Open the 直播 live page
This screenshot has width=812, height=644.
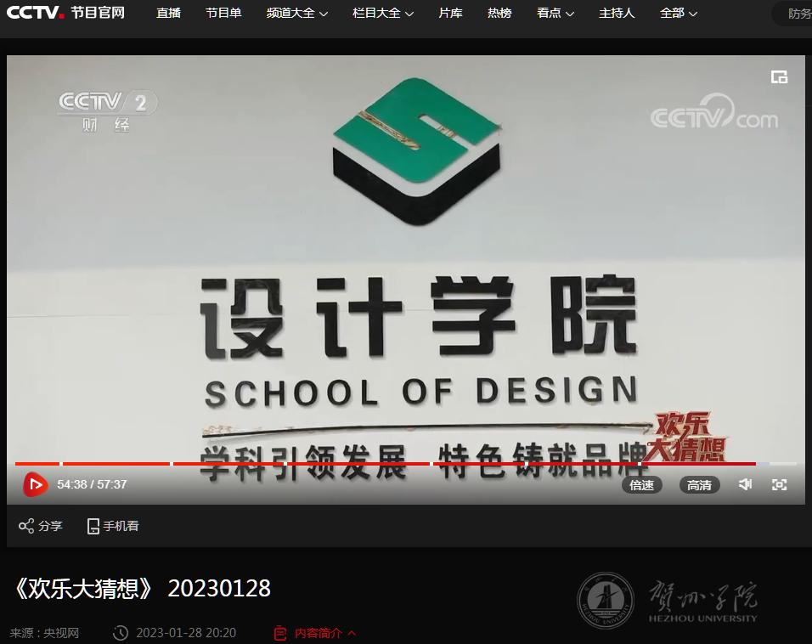point(168,13)
